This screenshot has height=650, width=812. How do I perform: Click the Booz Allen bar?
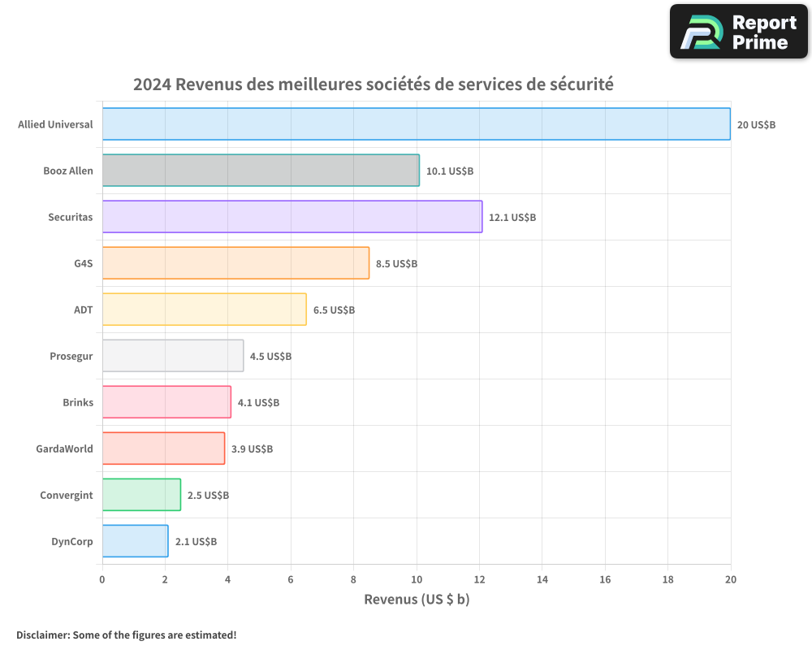[x=260, y=171]
